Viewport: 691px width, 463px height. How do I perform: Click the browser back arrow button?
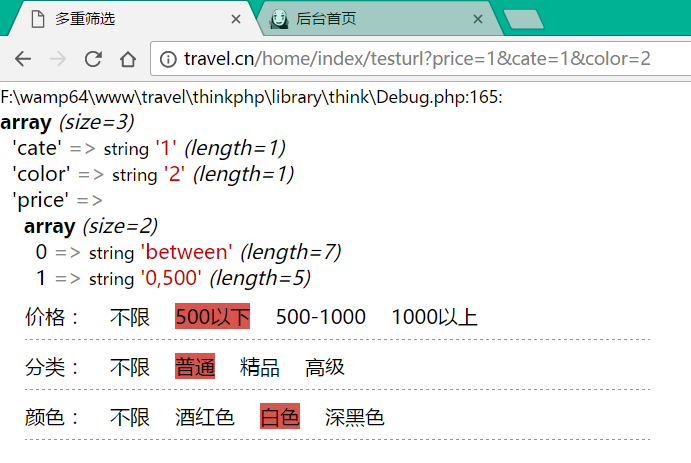pyautogui.click(x=23, y=59)
